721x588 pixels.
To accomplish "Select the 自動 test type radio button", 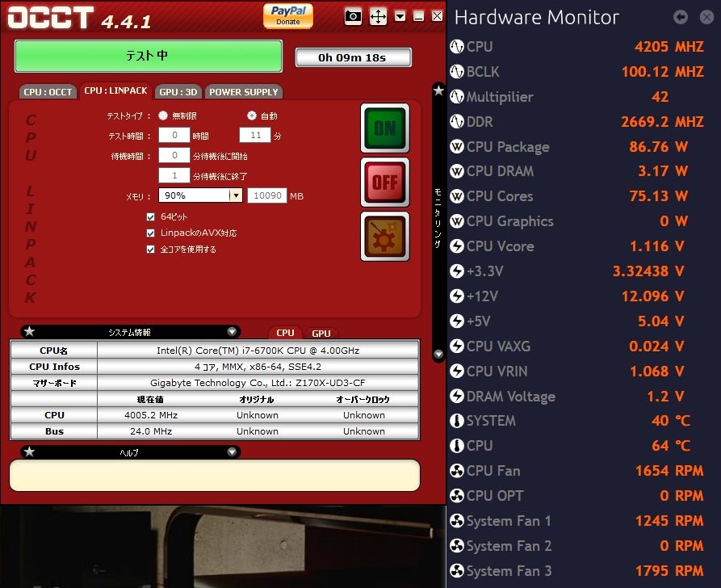I will (252, 115).
